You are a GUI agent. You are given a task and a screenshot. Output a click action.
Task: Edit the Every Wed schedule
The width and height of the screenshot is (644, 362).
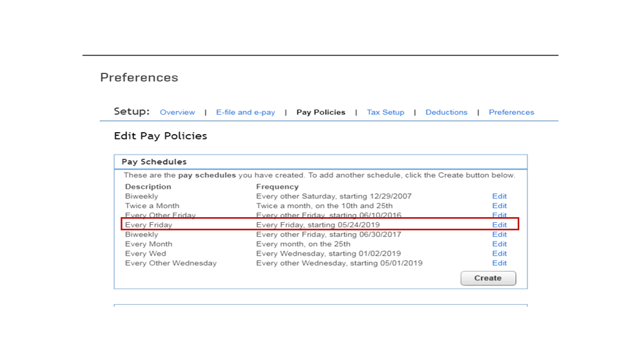click(x=499, y=254)
